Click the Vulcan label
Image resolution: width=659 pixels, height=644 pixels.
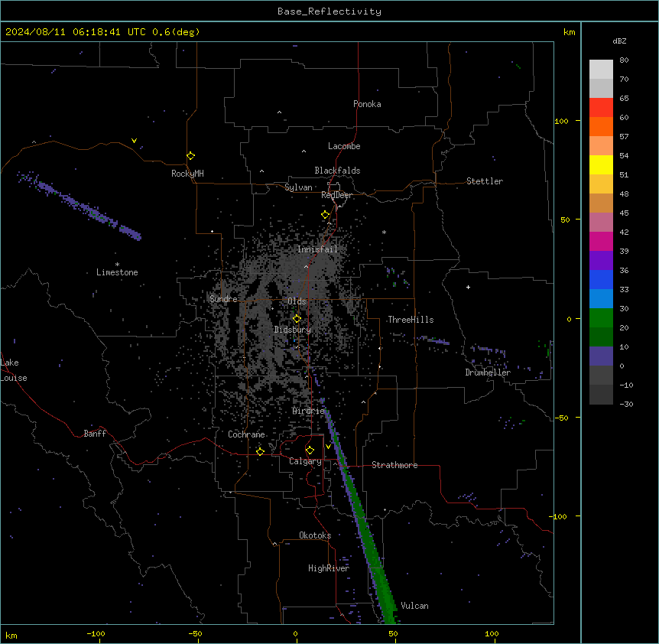pos(414,606)
